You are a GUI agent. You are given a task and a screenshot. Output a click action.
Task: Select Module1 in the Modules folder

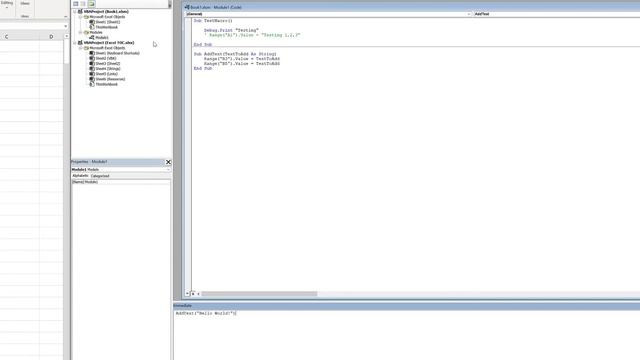102,38
